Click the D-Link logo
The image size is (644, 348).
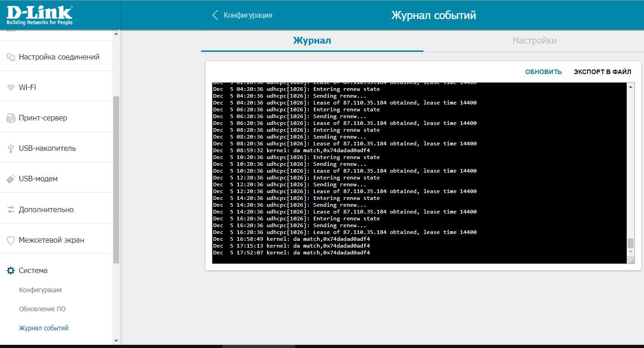pos(40,15)
